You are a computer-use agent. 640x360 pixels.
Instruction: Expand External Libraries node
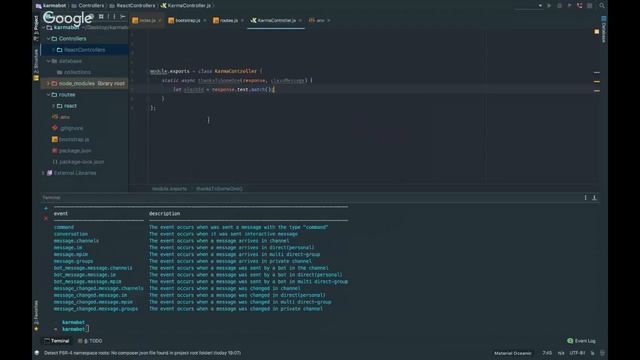pyautogui.click(x=43, y=173)
